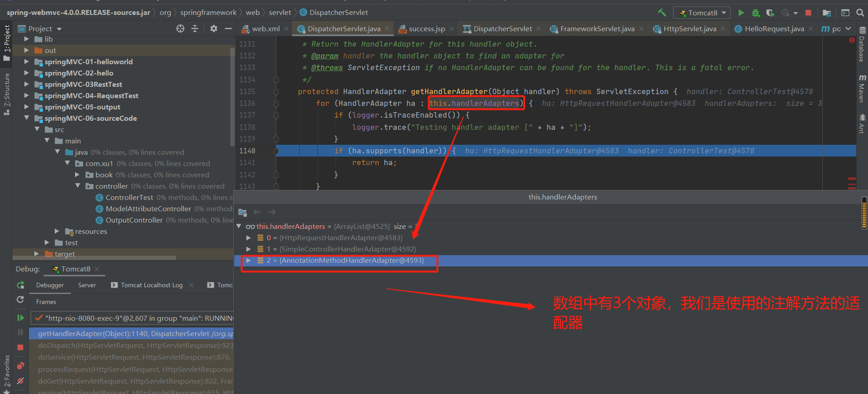Open the Ant tool window
The image size is (868, 394).
(862, 123)
